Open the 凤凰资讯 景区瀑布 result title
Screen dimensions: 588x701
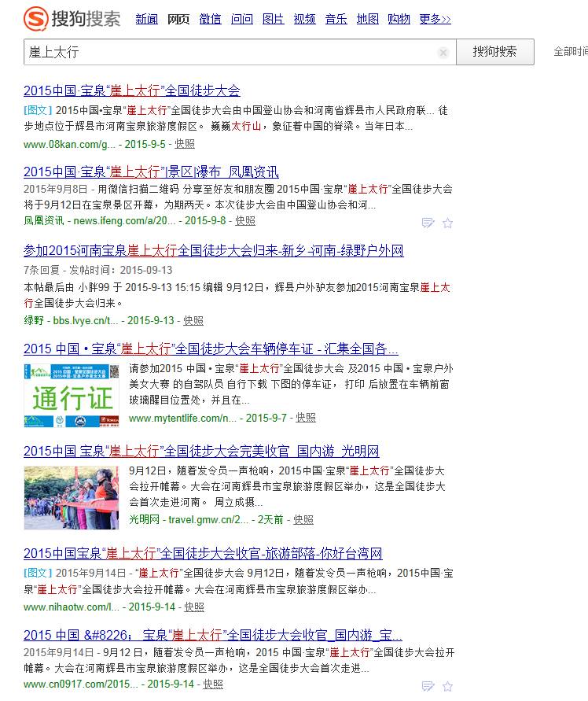click(151, 172)
